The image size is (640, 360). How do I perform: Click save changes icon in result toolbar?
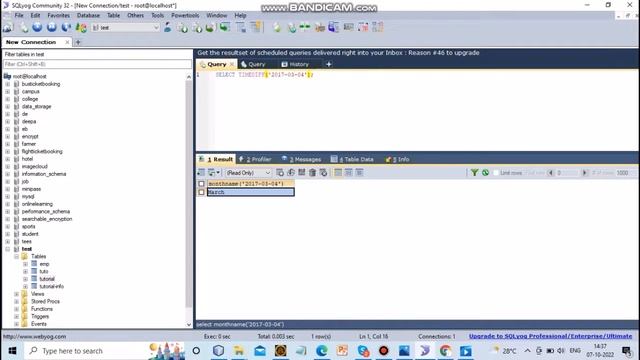pos(302,173)
